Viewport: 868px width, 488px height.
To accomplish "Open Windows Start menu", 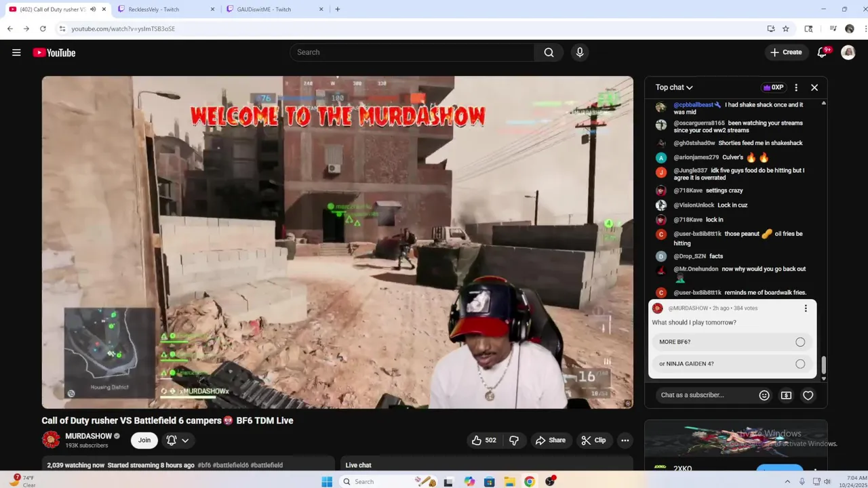I will coord(327,482).
